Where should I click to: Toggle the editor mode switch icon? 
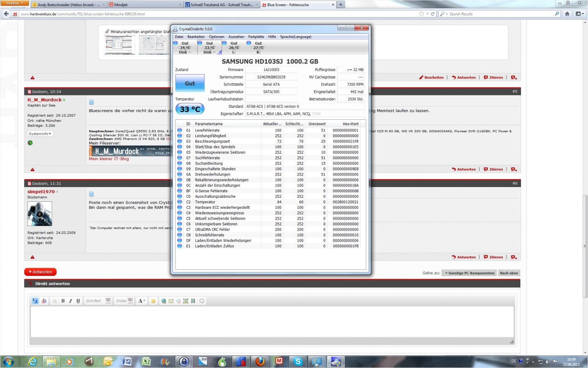[35, 301]
